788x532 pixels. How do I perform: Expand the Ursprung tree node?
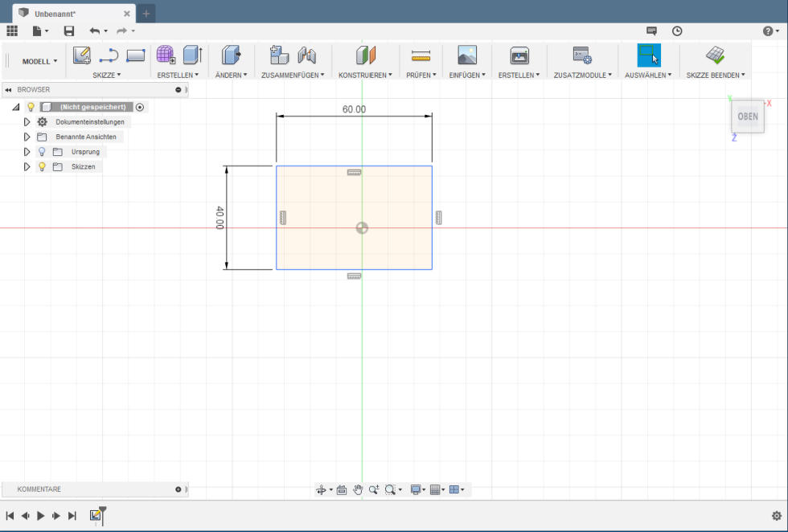27,152
